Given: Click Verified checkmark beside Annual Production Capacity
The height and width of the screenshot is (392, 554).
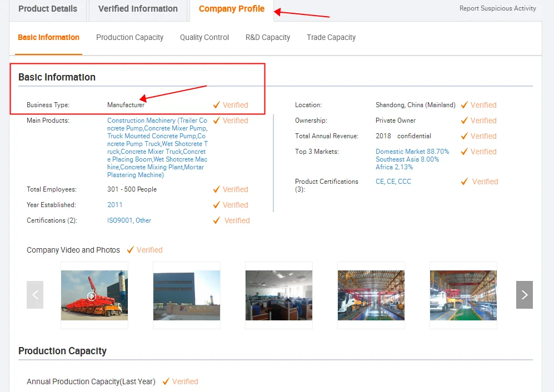Looking at the screenshot, I should click(166, 381).
